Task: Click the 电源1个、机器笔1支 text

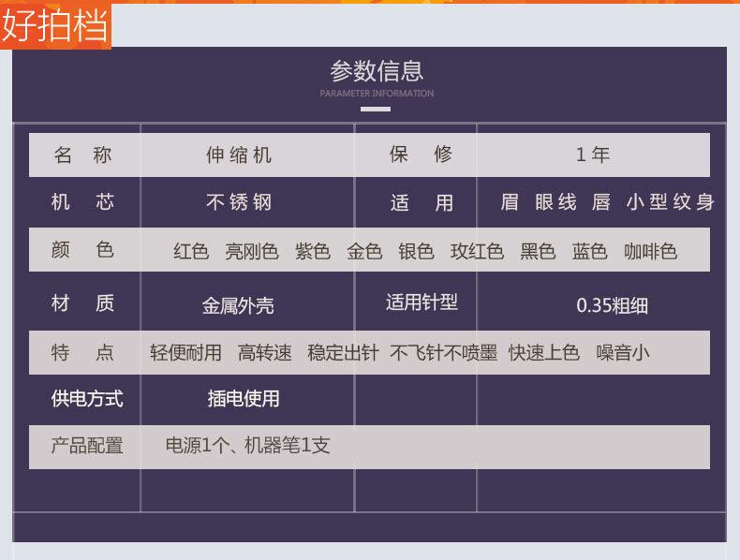Action: [248, 445]
